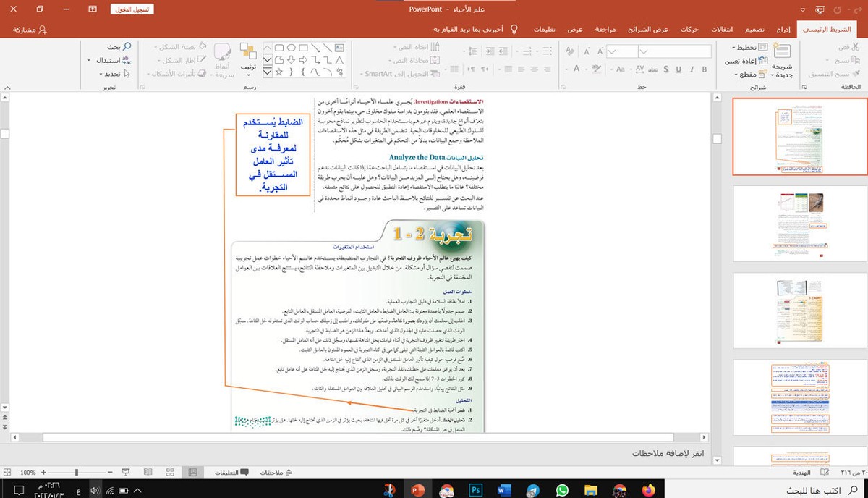
Task: Click the Sign in (تسجيل الدخول) button
Action: coord(131,9)
